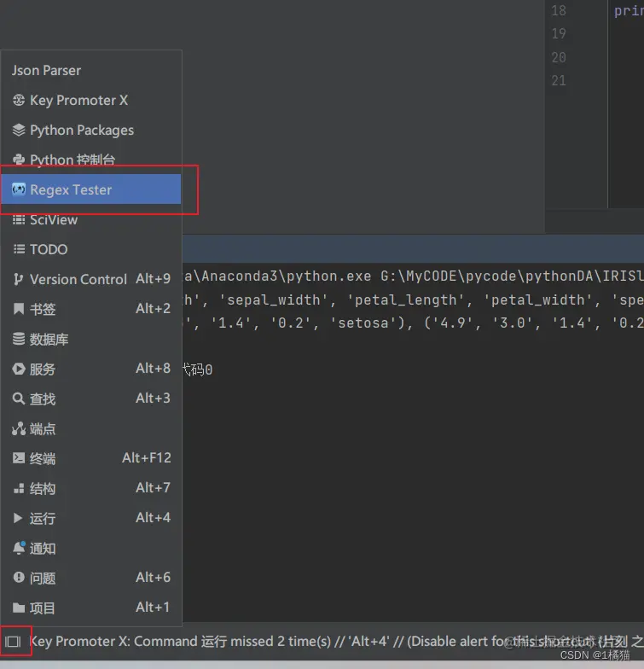Open the SciView tool window
644x669 pixels.
point(90,220)
